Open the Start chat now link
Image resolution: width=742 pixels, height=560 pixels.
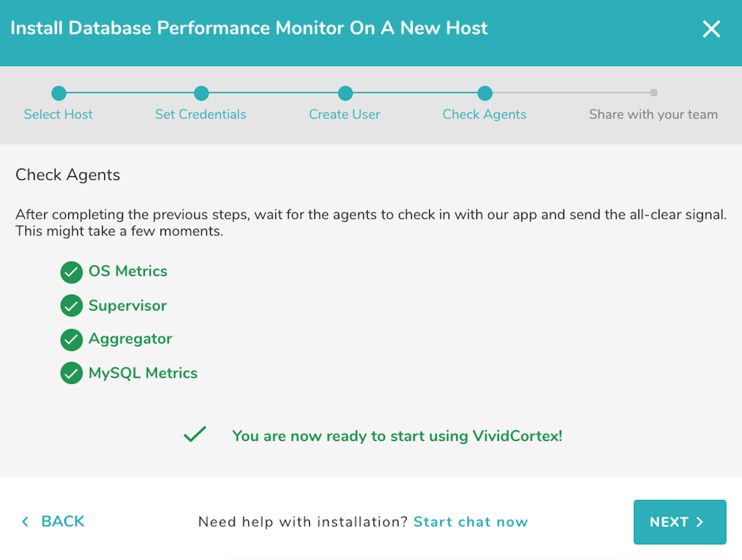point(470,522)
